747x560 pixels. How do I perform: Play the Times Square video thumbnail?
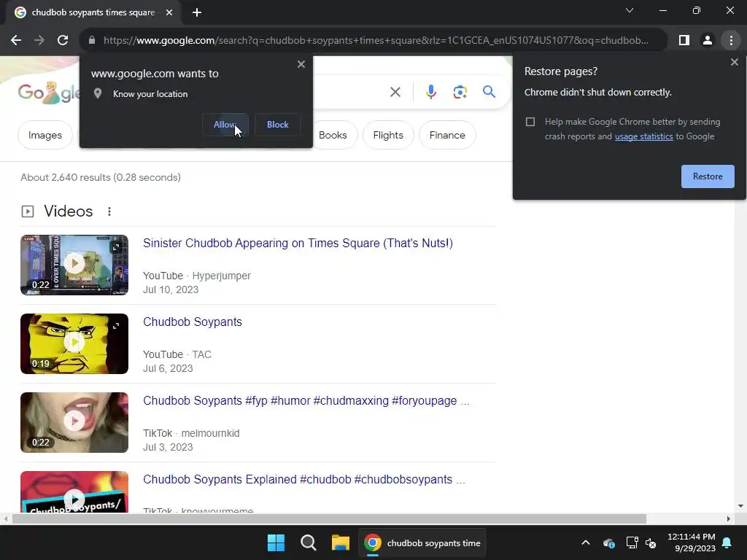[x=74, y=265]
